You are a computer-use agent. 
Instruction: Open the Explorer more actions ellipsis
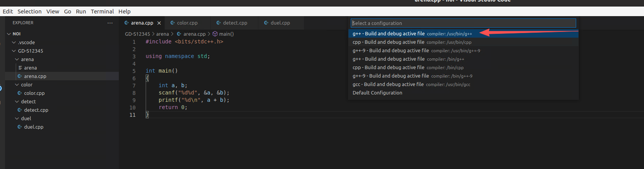coord(110,23)
